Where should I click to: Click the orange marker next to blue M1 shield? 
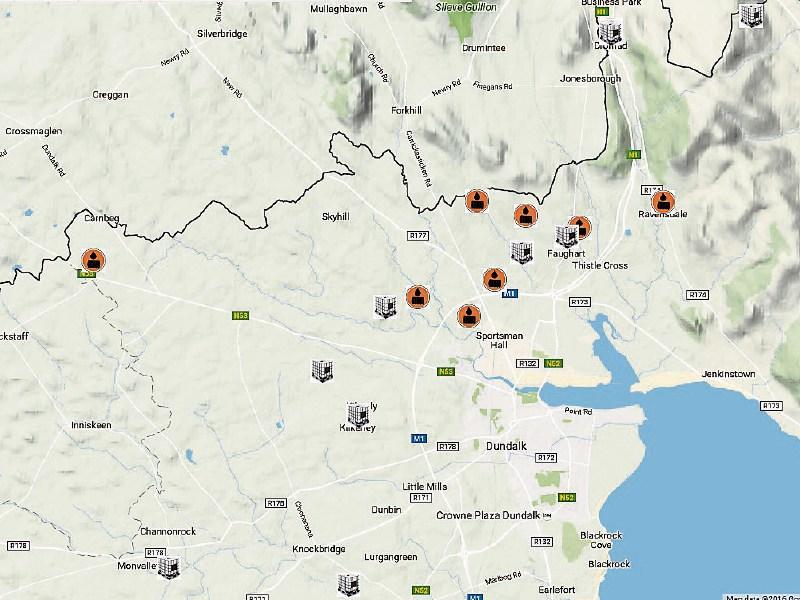(x=494, y=280)
